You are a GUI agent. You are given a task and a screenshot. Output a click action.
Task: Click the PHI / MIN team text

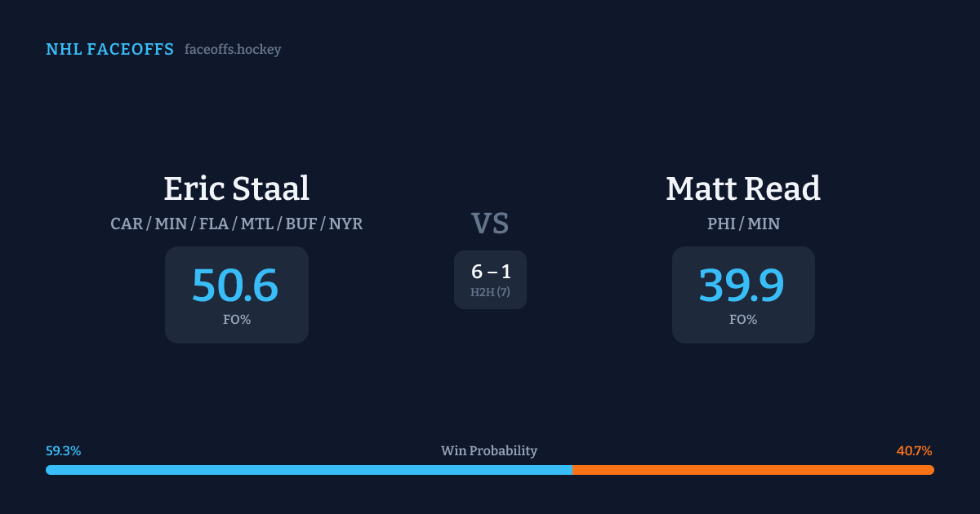pyautogui.click(x=742, y=224)
